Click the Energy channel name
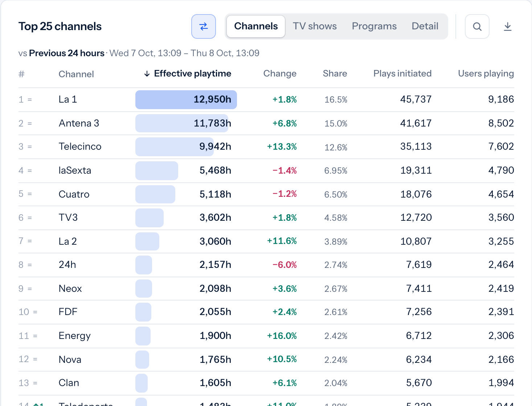 pyautogui.click(x=74, y=336)
